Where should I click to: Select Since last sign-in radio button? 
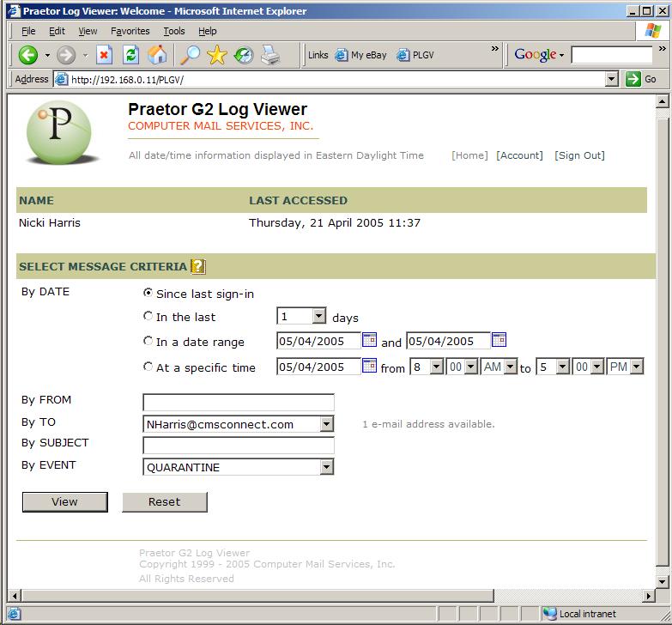148,293
